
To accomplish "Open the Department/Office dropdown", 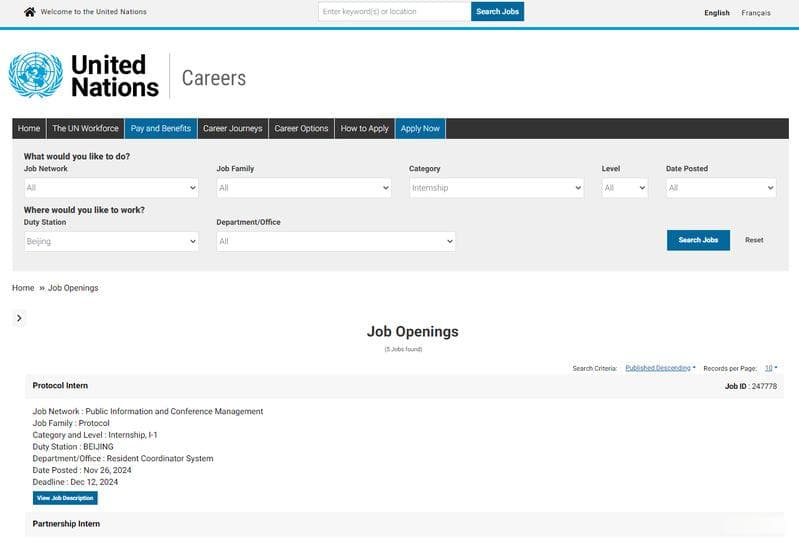I will [336, 241].
